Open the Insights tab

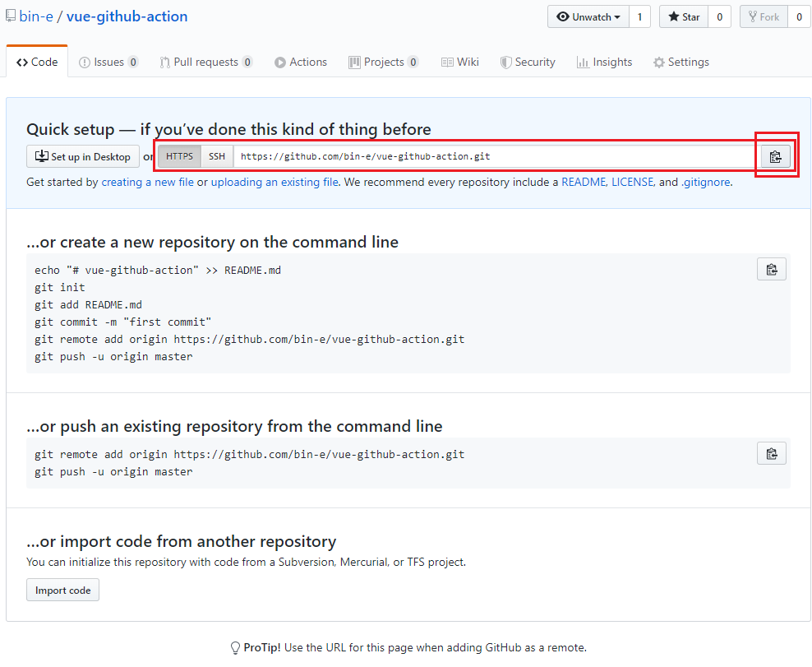click(605, 62)
